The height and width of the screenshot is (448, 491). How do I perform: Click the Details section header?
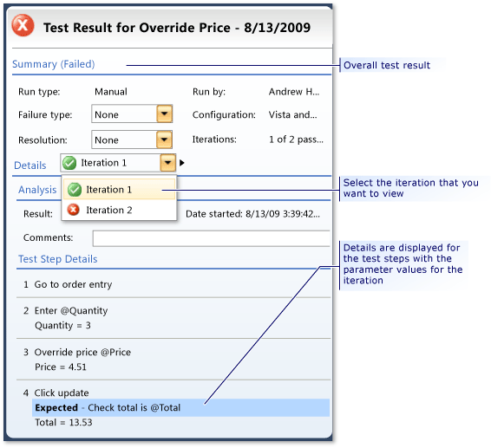tap(30, 166)
